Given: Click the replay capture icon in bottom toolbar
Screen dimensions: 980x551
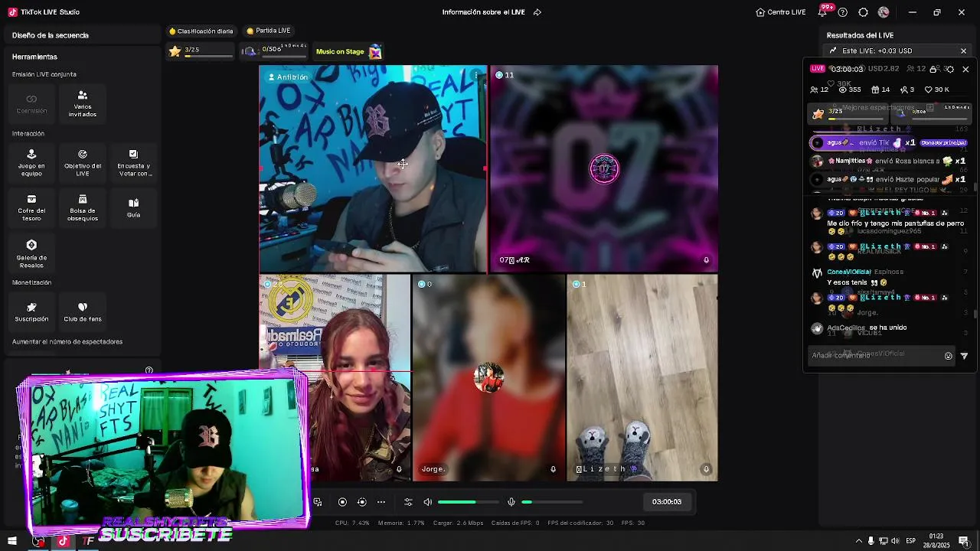Looking at the screenshot, I should [x=362, y=502].
